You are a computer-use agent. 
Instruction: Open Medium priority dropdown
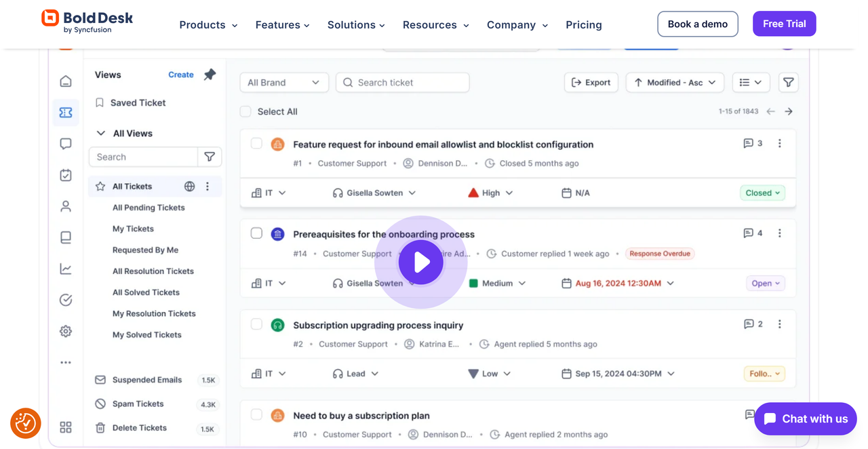coord(497,283)
